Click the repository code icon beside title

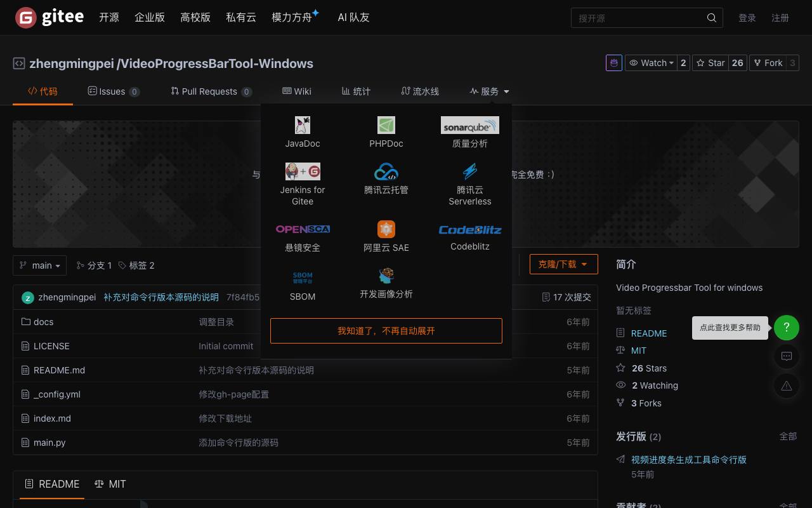19,63
